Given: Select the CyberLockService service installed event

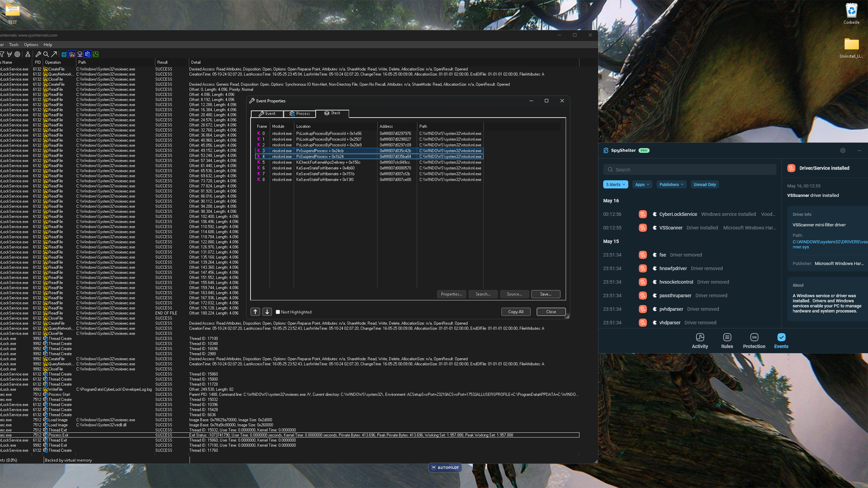Looking at the screenshot, I should click(x=690, y=214).
